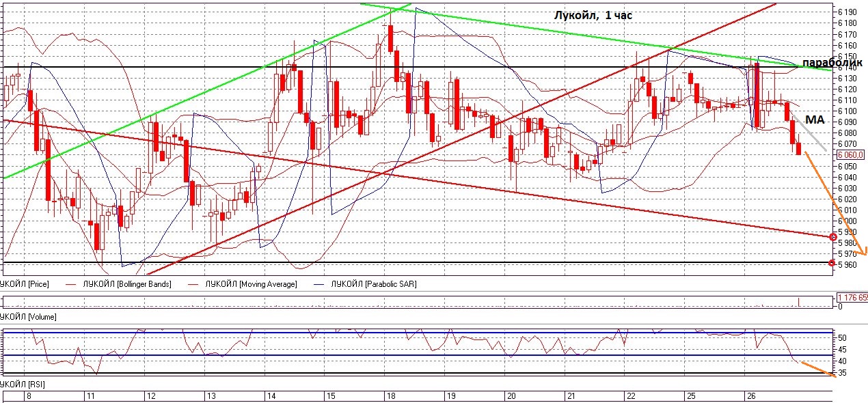The width and height of the screenshot is (868, 403).
Task: Click date label 26 on time axis
Action: click(x=750, y=396)
